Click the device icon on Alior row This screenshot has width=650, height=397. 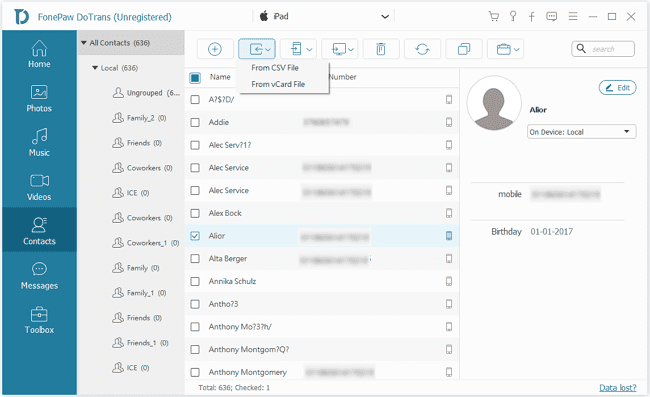[449, 236]
